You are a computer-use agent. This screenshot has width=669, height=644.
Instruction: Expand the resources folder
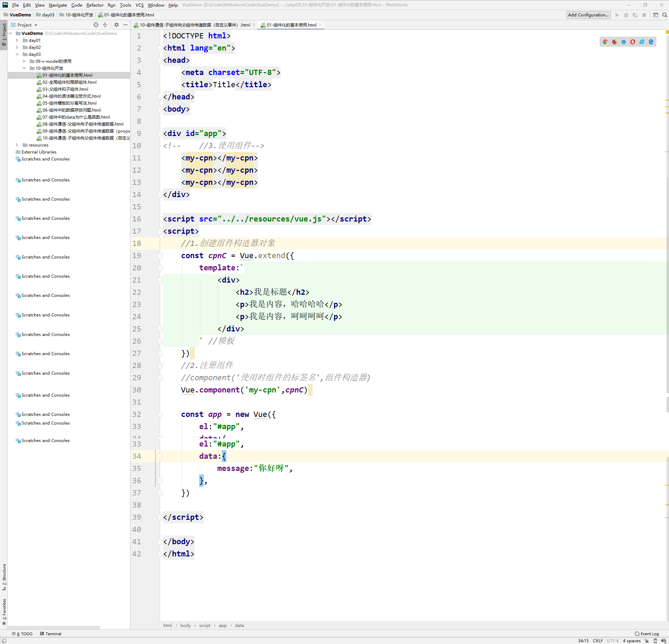click(17, 145)
